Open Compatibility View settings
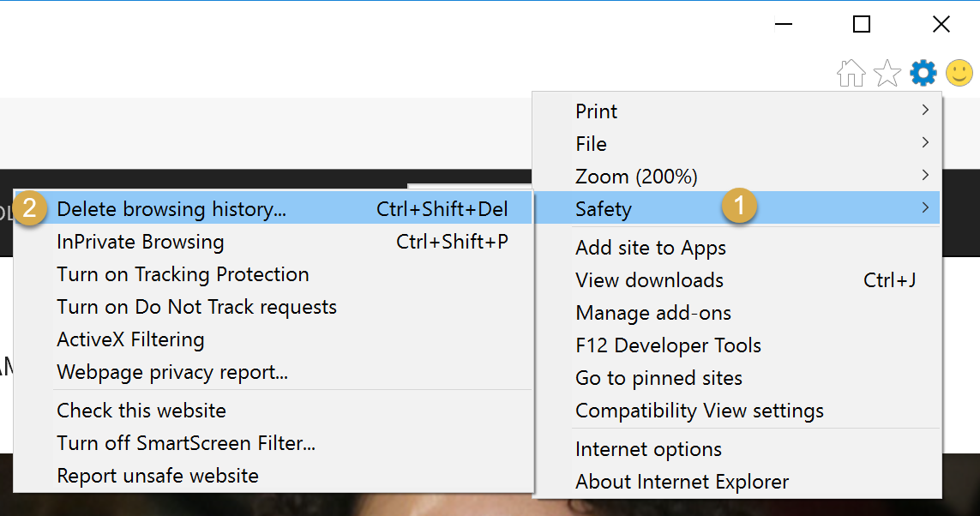 click(x=737, y=410)
